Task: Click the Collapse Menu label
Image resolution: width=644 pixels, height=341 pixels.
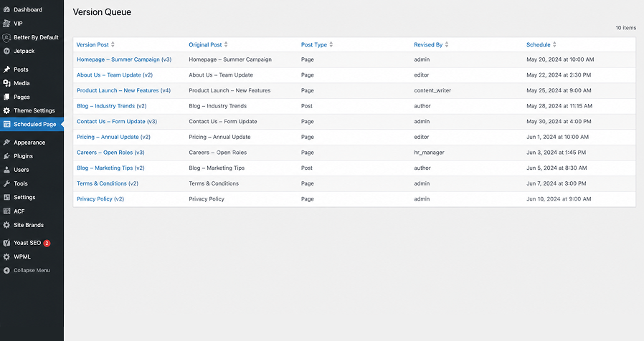Action: [32, 270]
